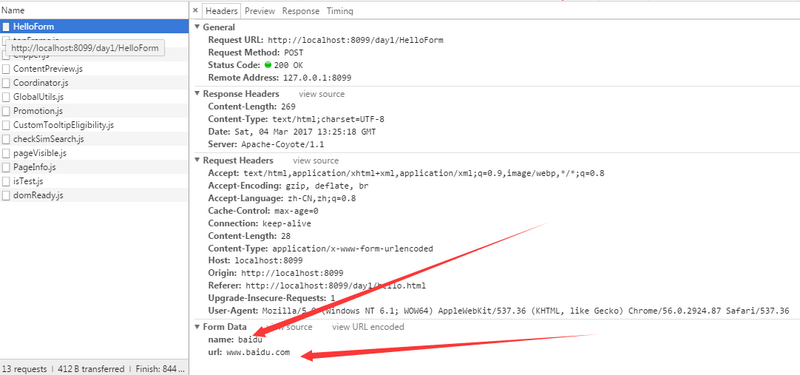Switch to the Response tab
This screenshot has width=800, height=375.
point(301,11)
